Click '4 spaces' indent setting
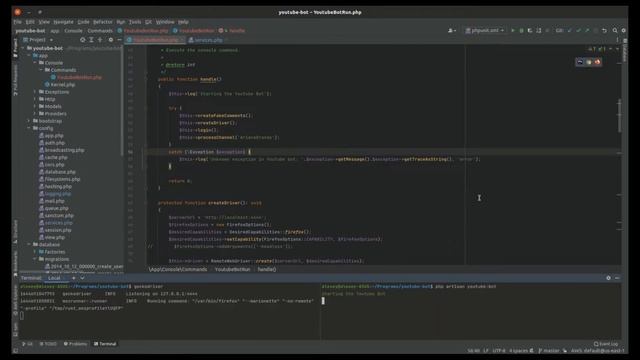This screenshot has height=360, width=640. (x=519, y=351)
